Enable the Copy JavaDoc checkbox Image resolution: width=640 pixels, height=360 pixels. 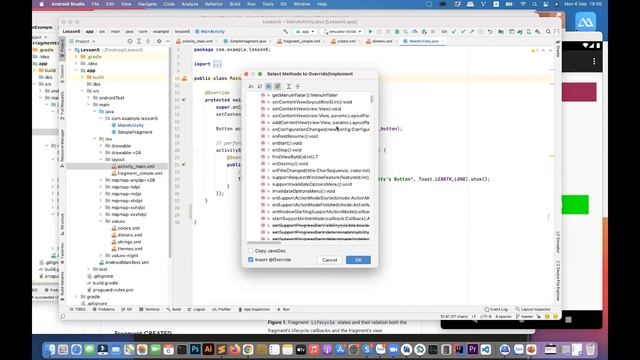tap(251, 251)
